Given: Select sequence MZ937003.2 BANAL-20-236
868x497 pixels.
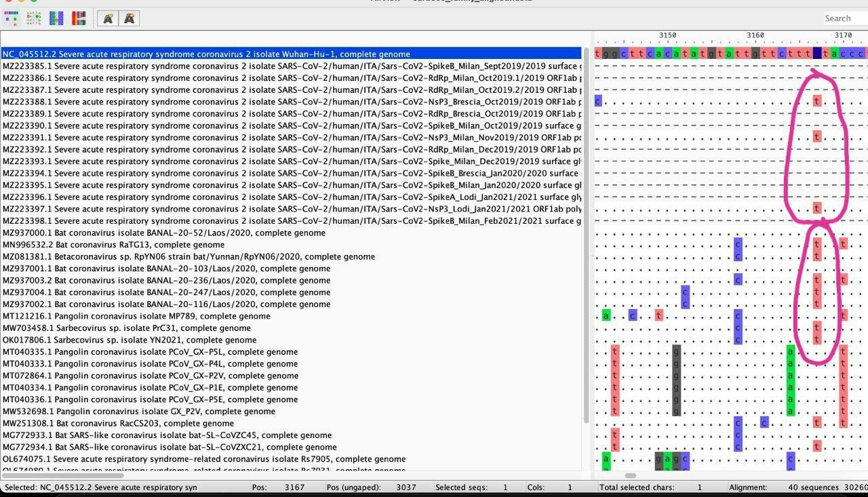Looking at the screenshot, I should point(291,280).
